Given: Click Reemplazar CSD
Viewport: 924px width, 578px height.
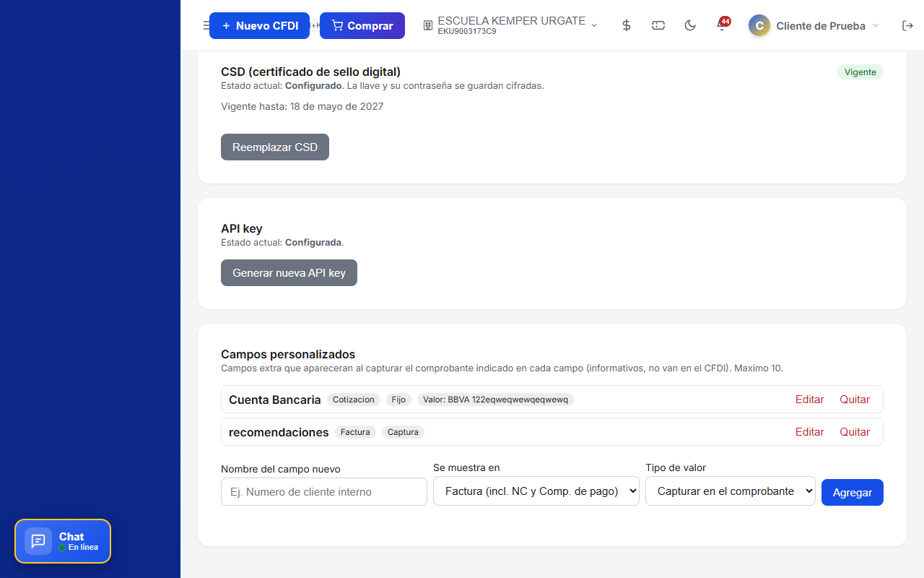Looking at the screenshot, I should click(275, 147).
